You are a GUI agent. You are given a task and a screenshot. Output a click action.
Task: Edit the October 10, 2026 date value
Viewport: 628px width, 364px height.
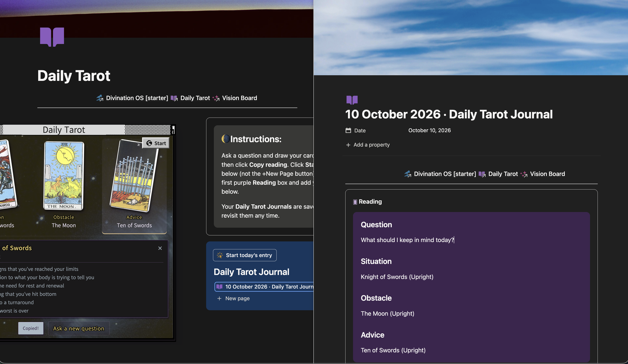429,130
